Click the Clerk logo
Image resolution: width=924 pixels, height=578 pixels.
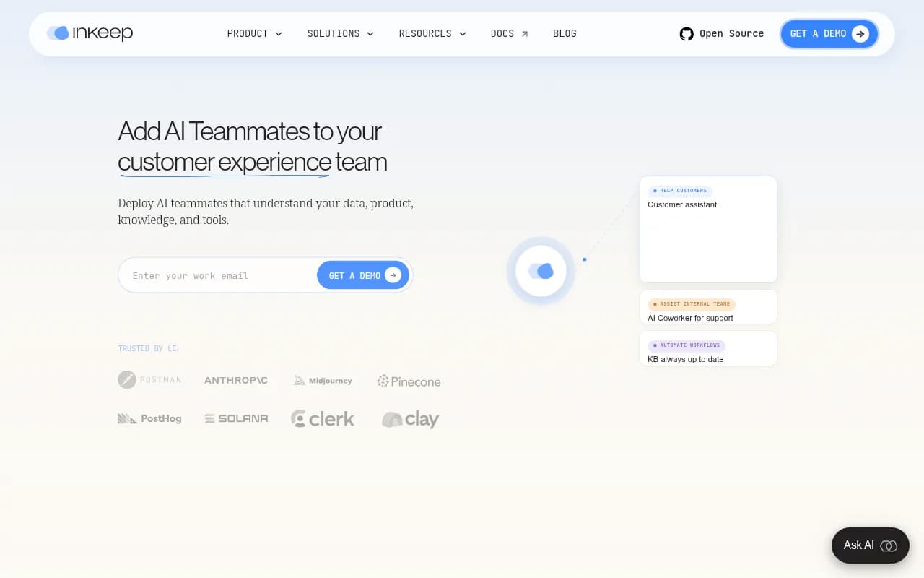(x=323, y=418)
